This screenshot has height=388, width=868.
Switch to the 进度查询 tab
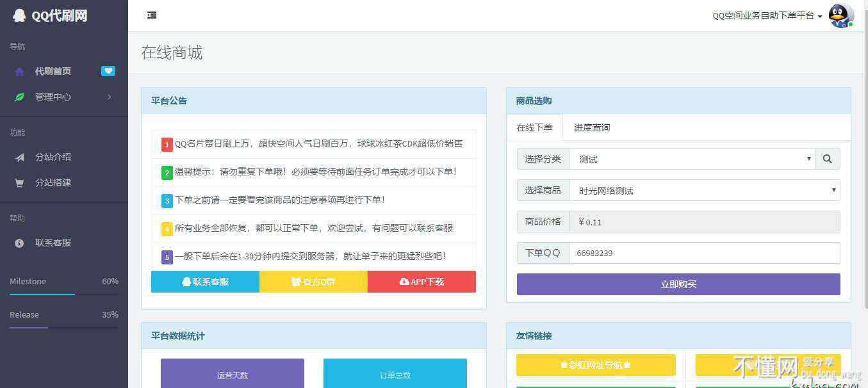point(592,127)
